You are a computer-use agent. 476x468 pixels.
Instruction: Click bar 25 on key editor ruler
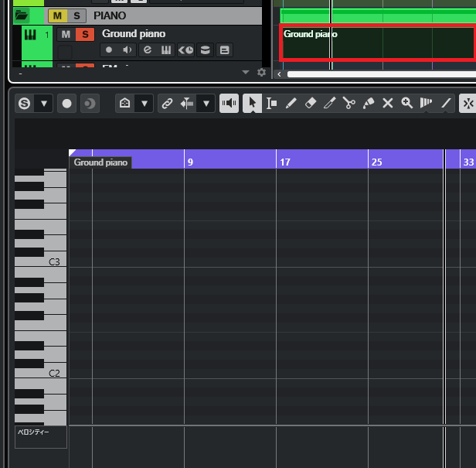click(x=377, y=162)
